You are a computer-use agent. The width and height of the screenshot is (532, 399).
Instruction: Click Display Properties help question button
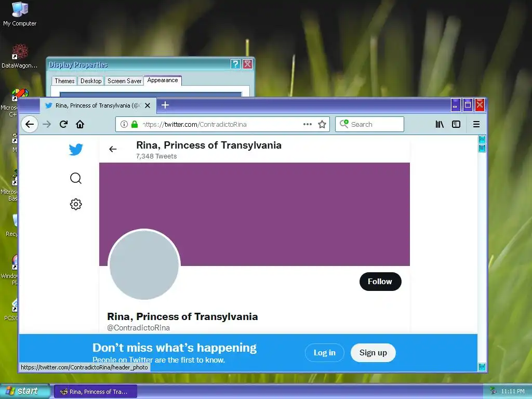pyautogui.click(x=235, y=64)
